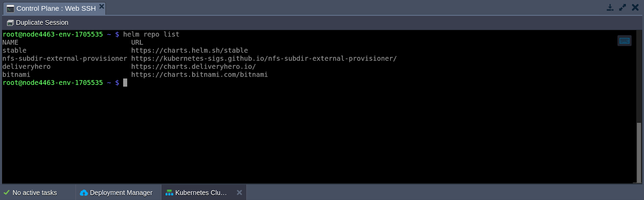Click the minimize-to-bottom download arrow icon
644x200 pixels.
610,8
